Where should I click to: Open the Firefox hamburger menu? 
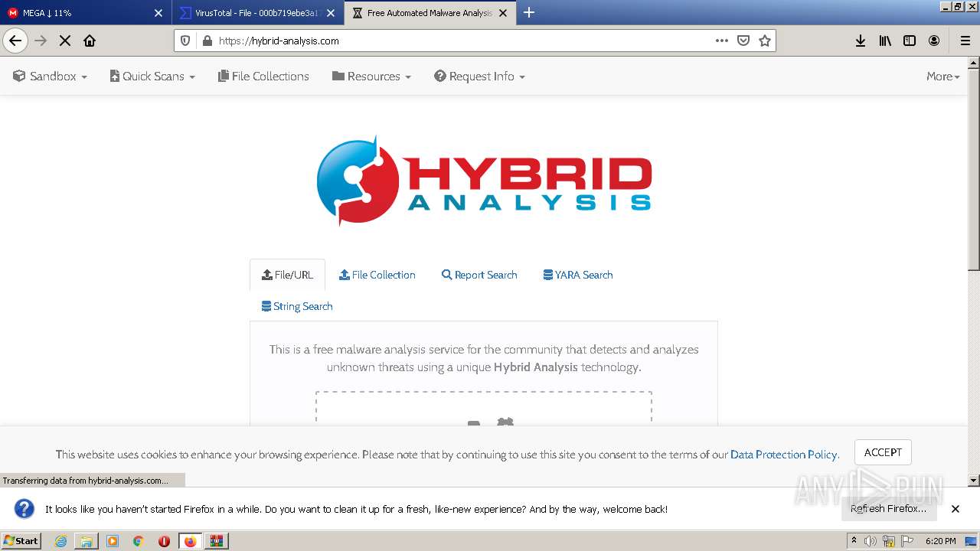tap(965, 41)
